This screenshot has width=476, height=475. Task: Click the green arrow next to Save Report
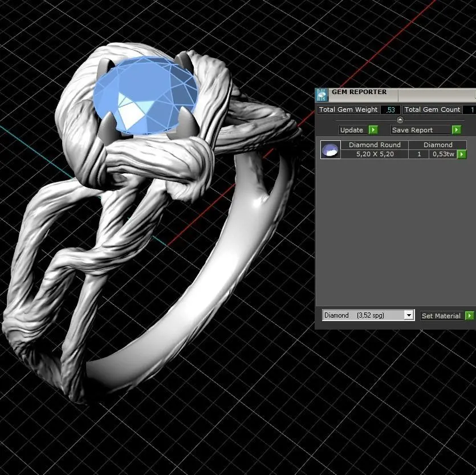coord(456,130)
